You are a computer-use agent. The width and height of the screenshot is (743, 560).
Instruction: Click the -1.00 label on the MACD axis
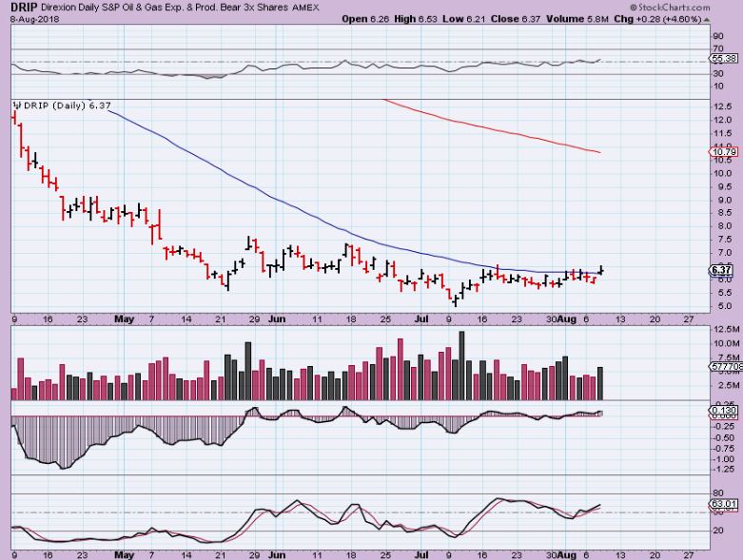724,459
